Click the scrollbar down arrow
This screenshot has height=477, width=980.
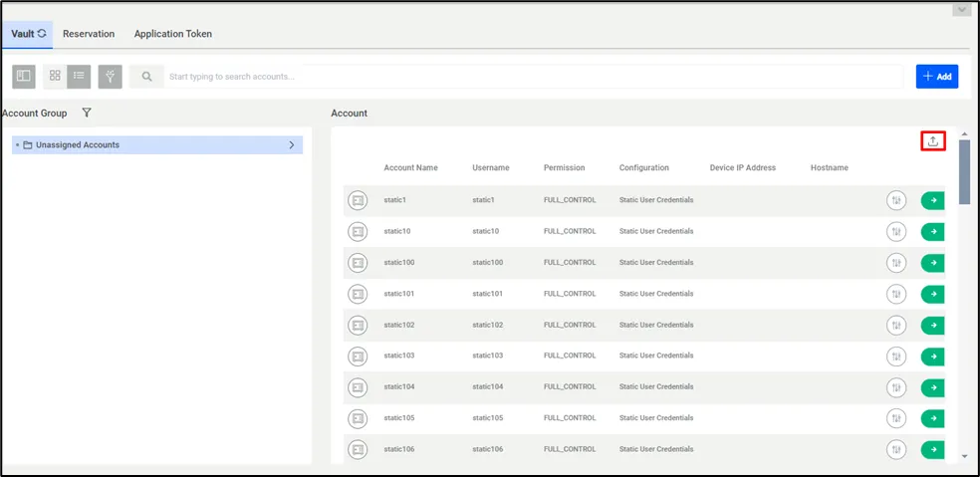point(964,456)
